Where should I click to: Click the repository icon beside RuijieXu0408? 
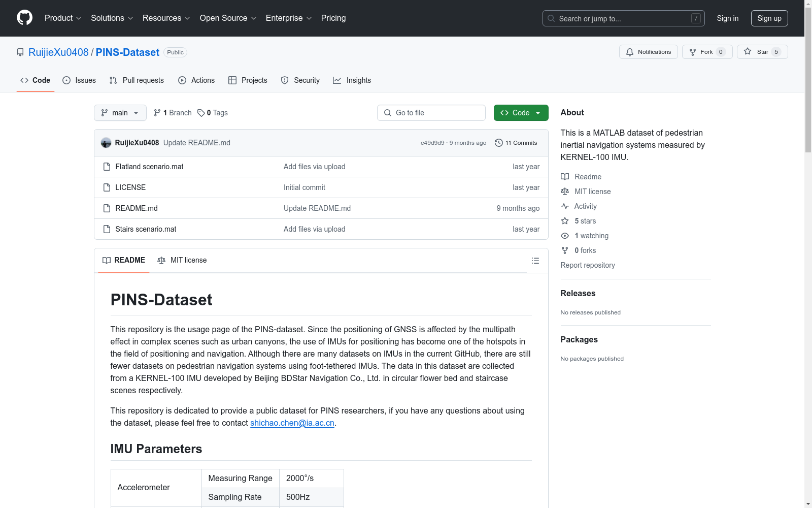20,52
